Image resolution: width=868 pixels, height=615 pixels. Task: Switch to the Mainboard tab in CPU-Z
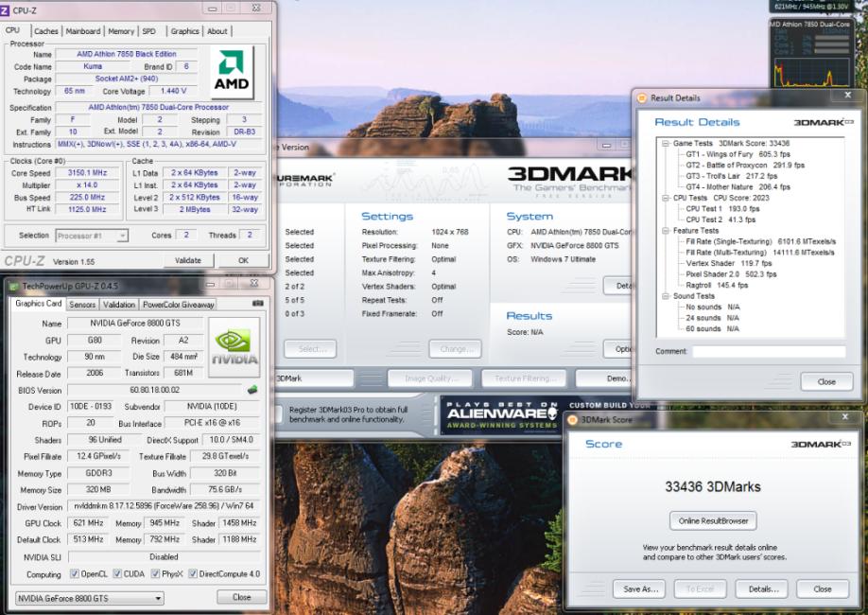point(83,31)
